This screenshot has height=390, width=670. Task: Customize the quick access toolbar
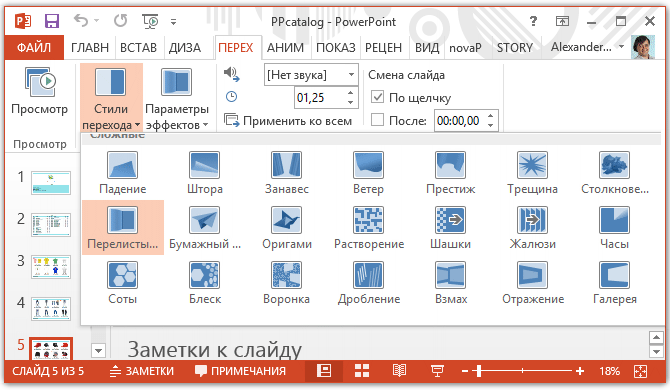173,21
